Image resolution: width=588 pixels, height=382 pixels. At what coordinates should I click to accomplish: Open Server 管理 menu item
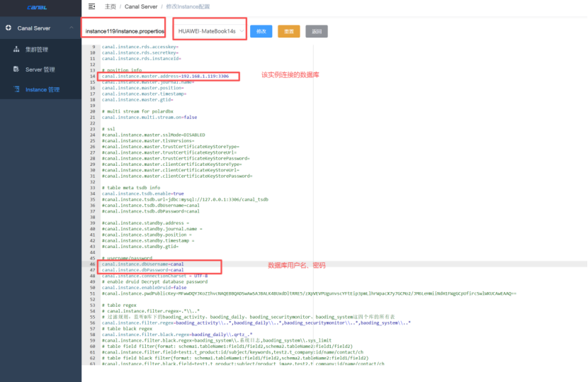tap(40, 69)
